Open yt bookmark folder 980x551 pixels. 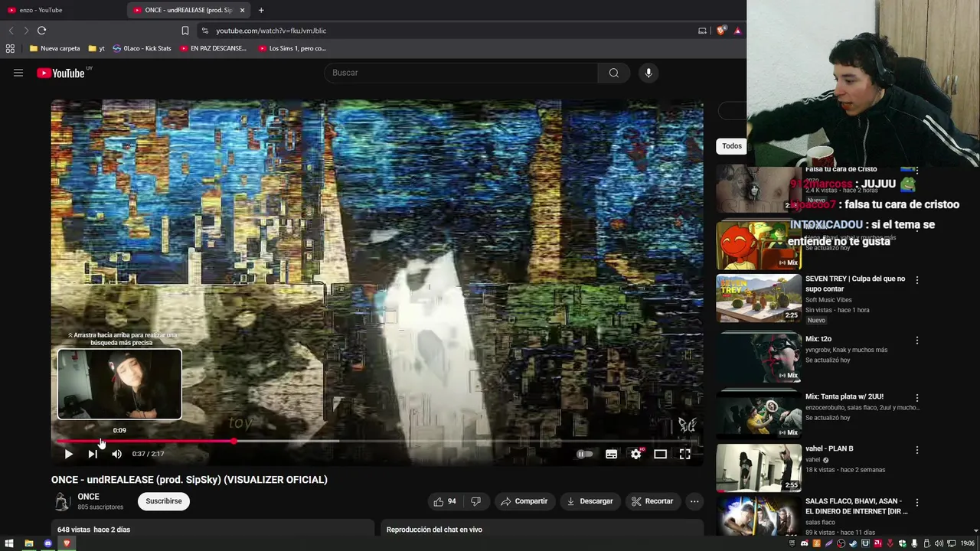pyautogui.click(x=96, y=48)
